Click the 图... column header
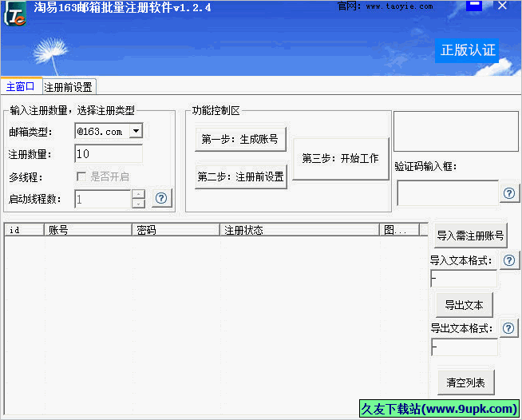Viewport: 522px width, 420px height. coord(399,230)
